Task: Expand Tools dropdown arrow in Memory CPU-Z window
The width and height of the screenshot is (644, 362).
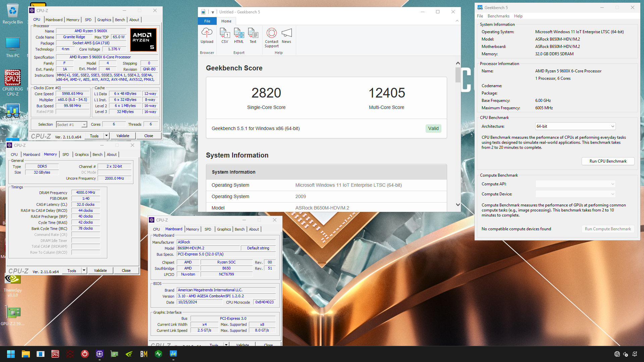Action: (84, 270)
